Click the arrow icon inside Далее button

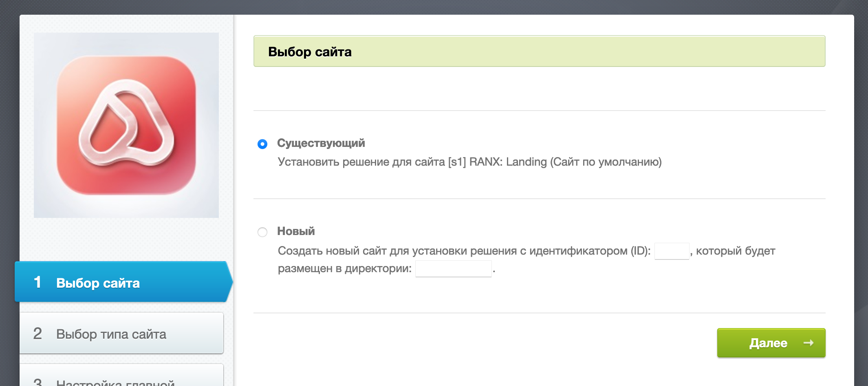809,343
